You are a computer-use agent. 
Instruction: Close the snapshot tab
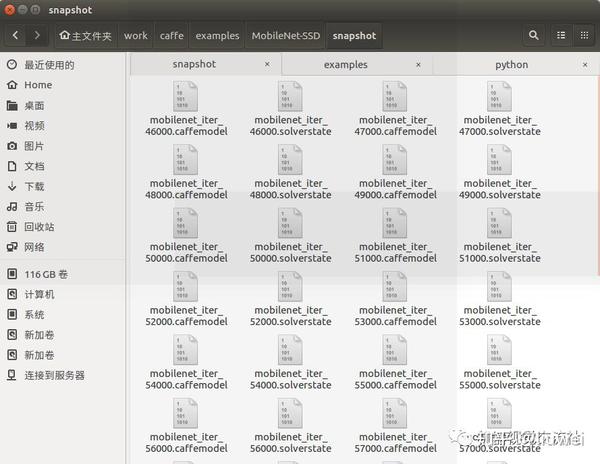tap(267, 64)
